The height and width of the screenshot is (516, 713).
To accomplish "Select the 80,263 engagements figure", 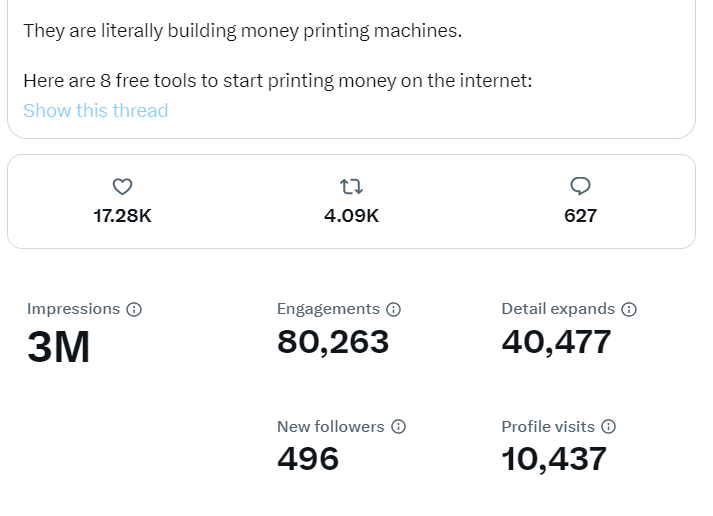I will tap(333, 342).
